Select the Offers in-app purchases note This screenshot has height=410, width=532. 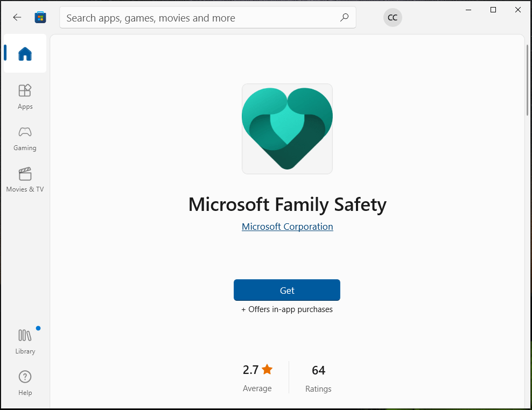(x=287, y=309)
